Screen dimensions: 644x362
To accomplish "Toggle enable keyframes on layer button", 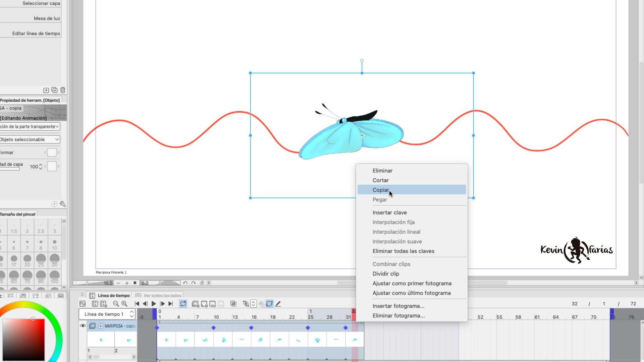I will click(x=270, y=304).
